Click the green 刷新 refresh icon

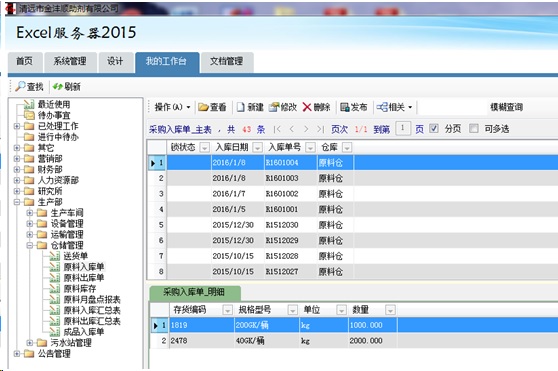click(x=58, y=86)
